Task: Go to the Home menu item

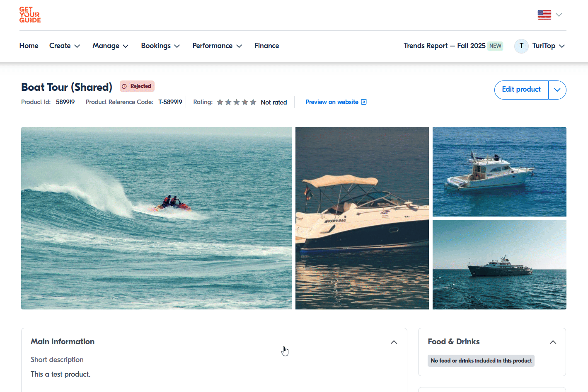Action: (29, 46)
